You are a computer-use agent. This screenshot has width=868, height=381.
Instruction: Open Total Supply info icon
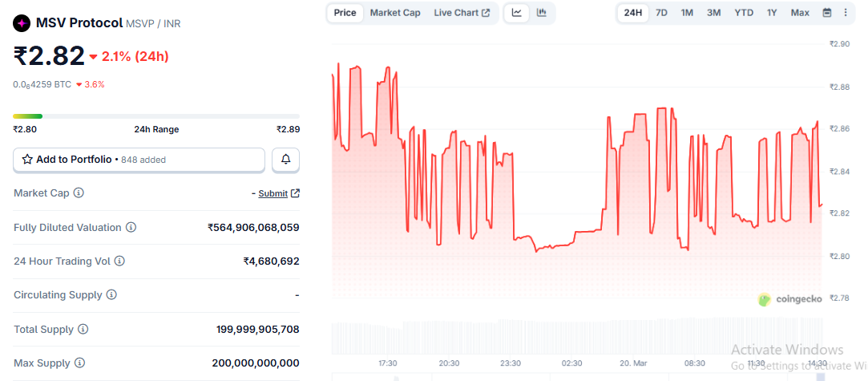tap(83, 329)
